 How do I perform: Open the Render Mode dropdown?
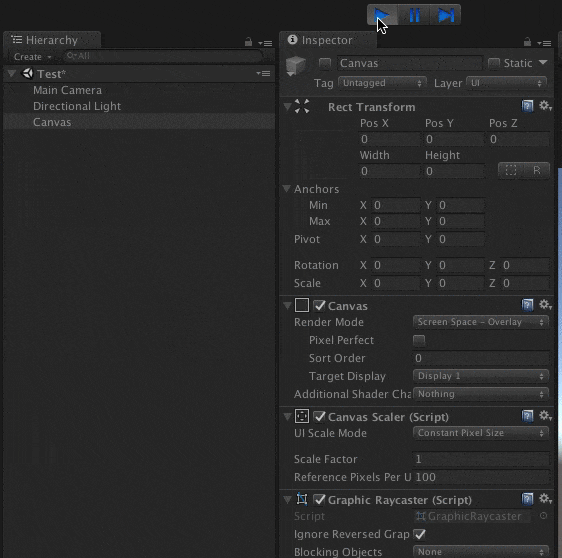tap(481, 322)
